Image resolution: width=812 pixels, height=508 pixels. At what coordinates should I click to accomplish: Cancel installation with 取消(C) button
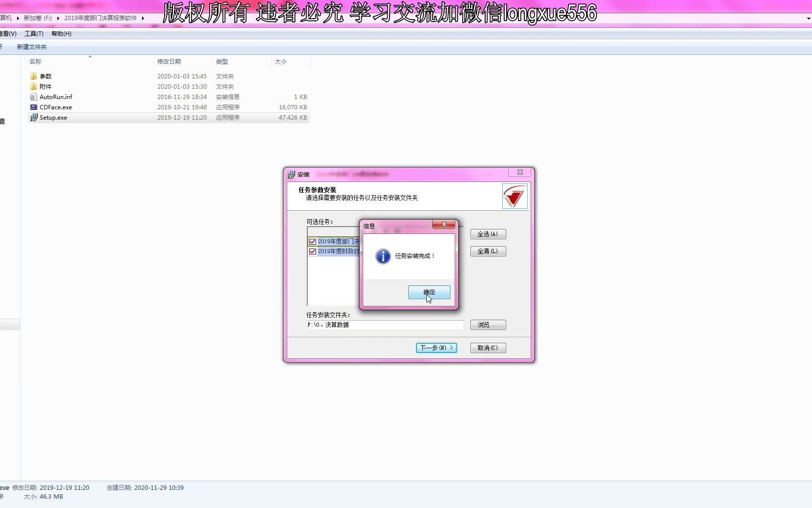point(488,348)
